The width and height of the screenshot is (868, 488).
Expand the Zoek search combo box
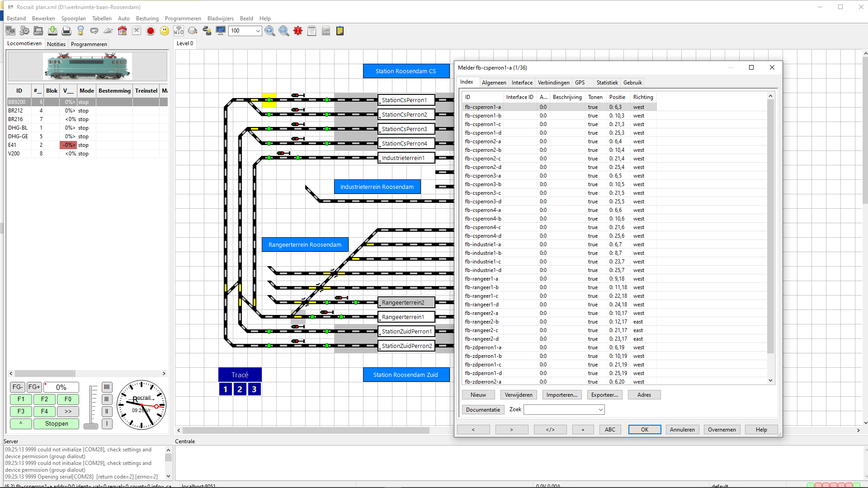tap(600, 409)
